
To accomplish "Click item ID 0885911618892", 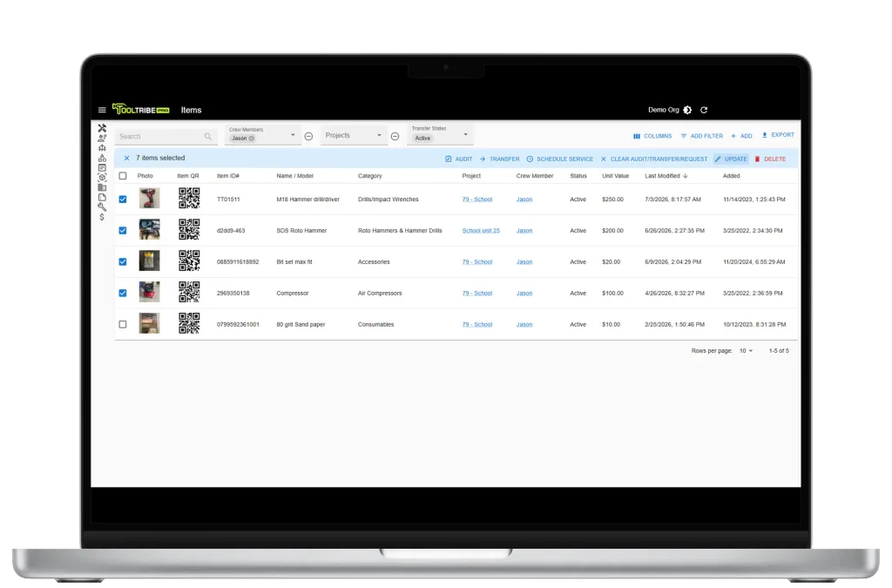I will (x=238, y=262).
